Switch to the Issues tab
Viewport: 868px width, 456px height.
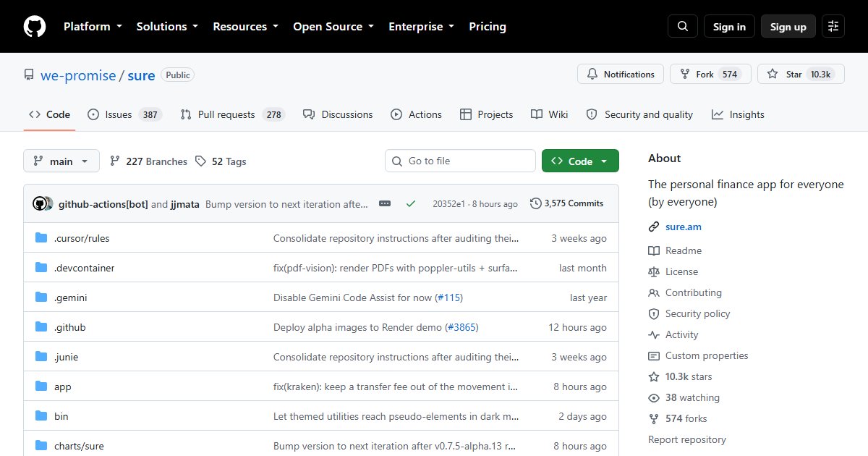pyautogui.click(x=124, y=114)
